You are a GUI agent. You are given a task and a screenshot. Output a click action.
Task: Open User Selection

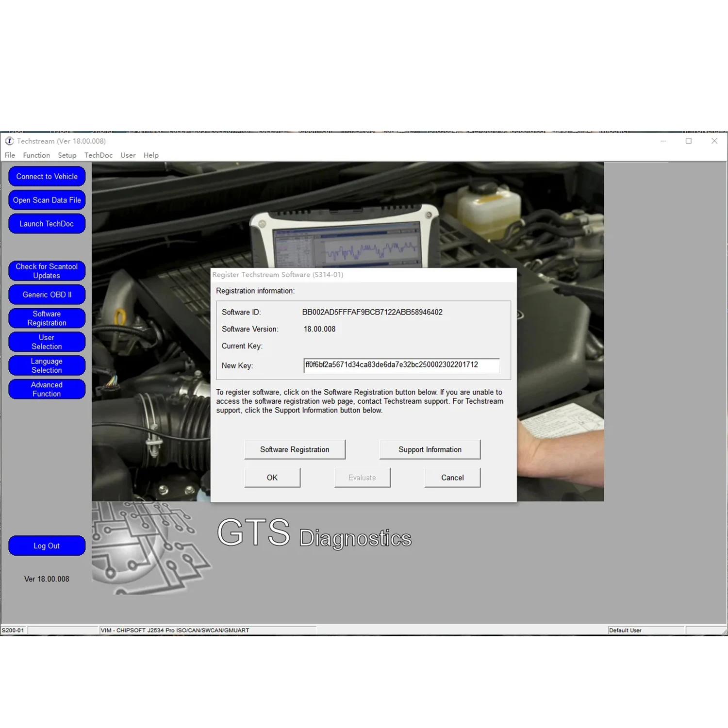47,342
